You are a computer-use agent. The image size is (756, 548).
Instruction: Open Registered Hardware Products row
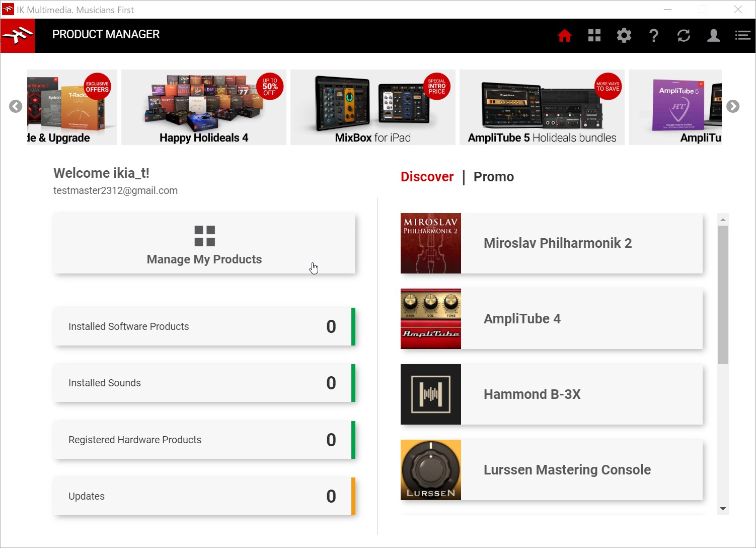pos(204,440)
